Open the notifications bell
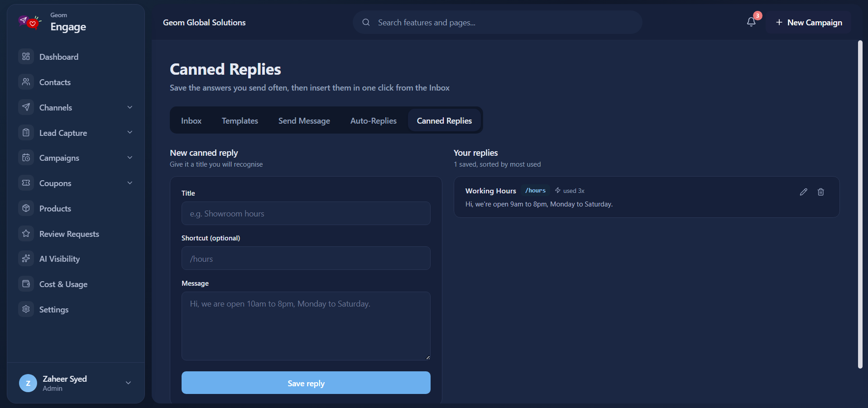Viewport: 868px width, 408px height. (751, 22)
